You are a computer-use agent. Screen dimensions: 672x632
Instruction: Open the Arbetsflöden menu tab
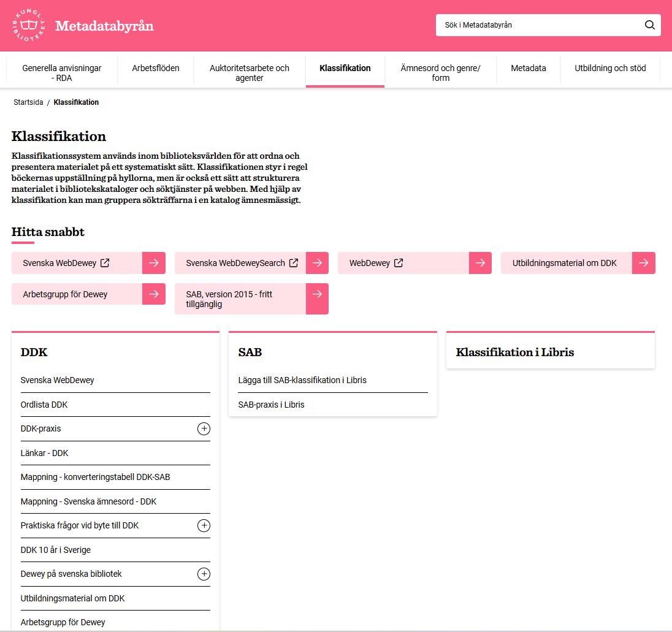[156, 69]
